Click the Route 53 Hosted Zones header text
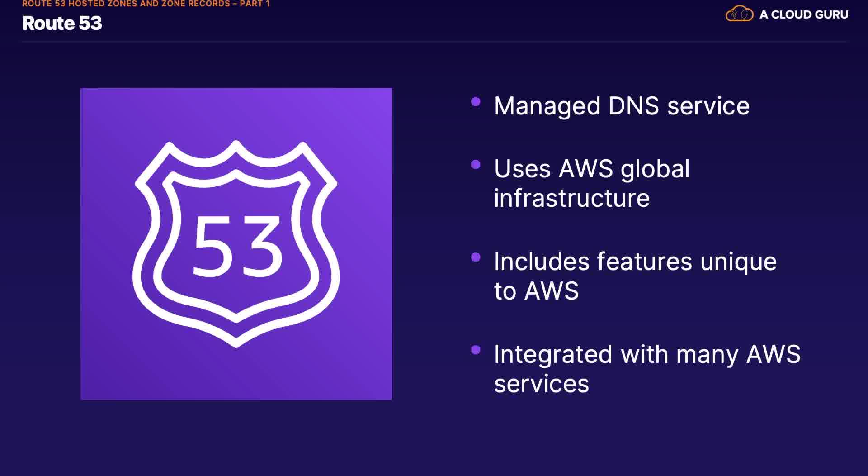 point(127,4)
